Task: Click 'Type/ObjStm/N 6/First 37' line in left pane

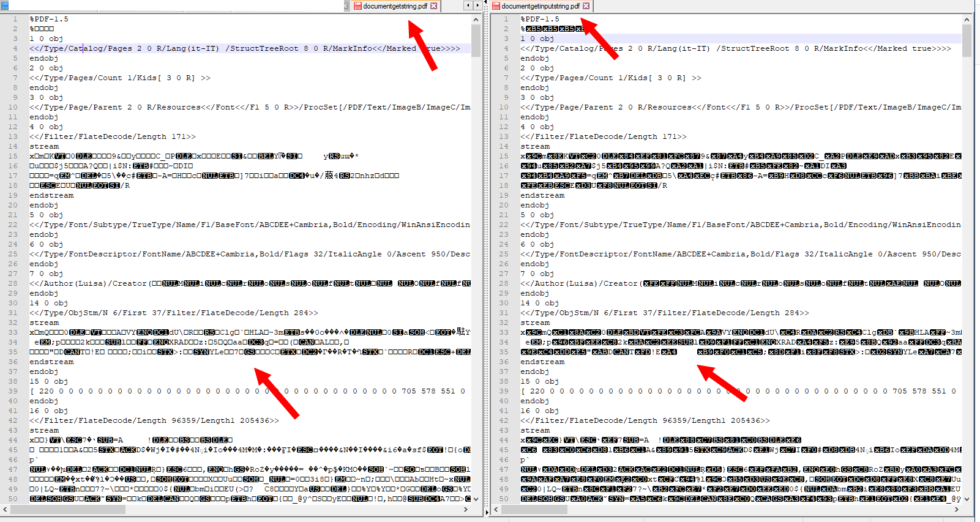Action: click(174, 313)
